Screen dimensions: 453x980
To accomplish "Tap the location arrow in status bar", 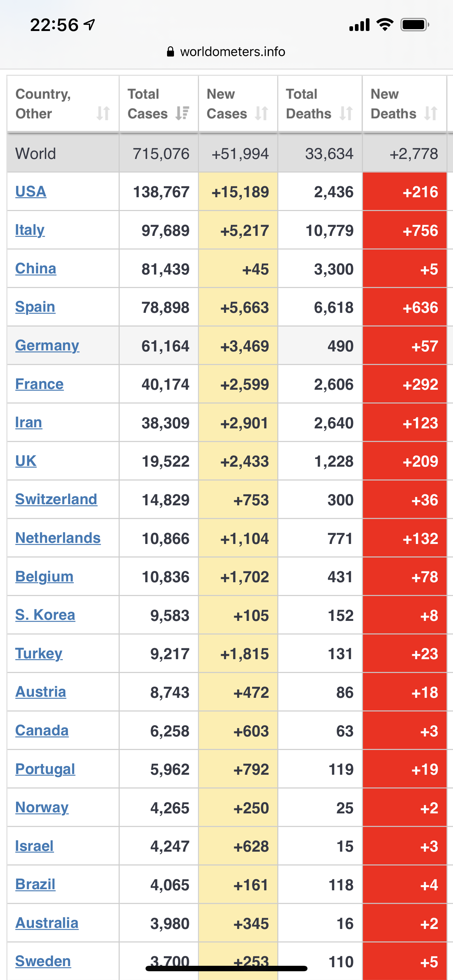I will coord(90,25).
